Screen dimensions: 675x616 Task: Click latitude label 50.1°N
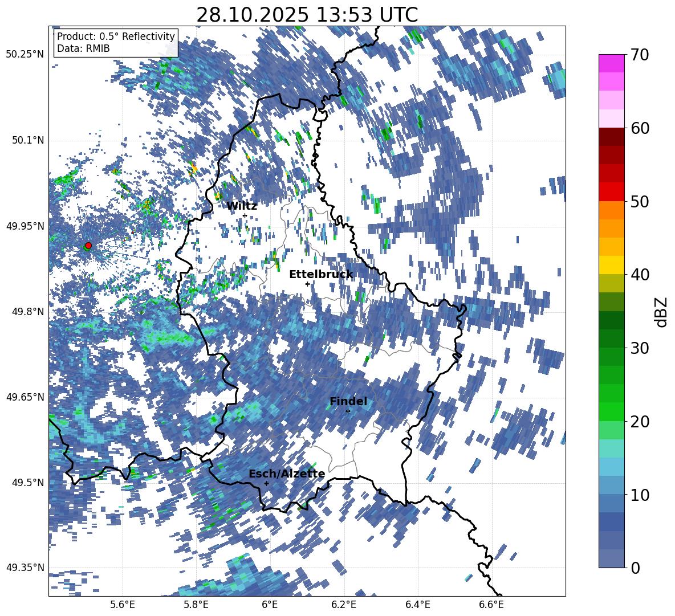(x=27, y=140)
